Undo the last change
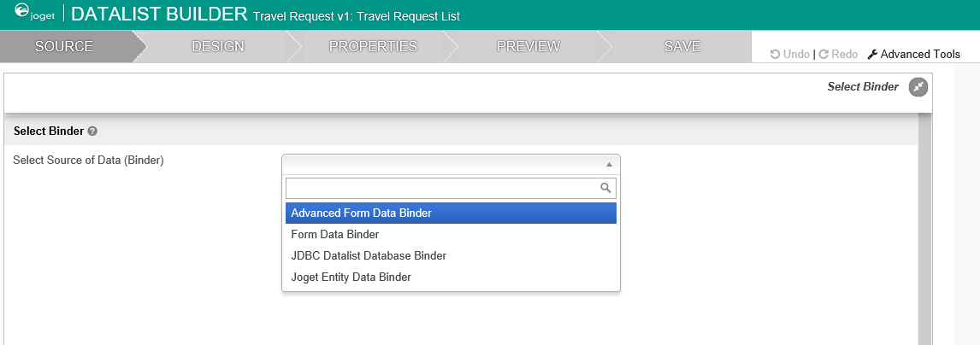The image size is (980, 345). tap(789, 54)
